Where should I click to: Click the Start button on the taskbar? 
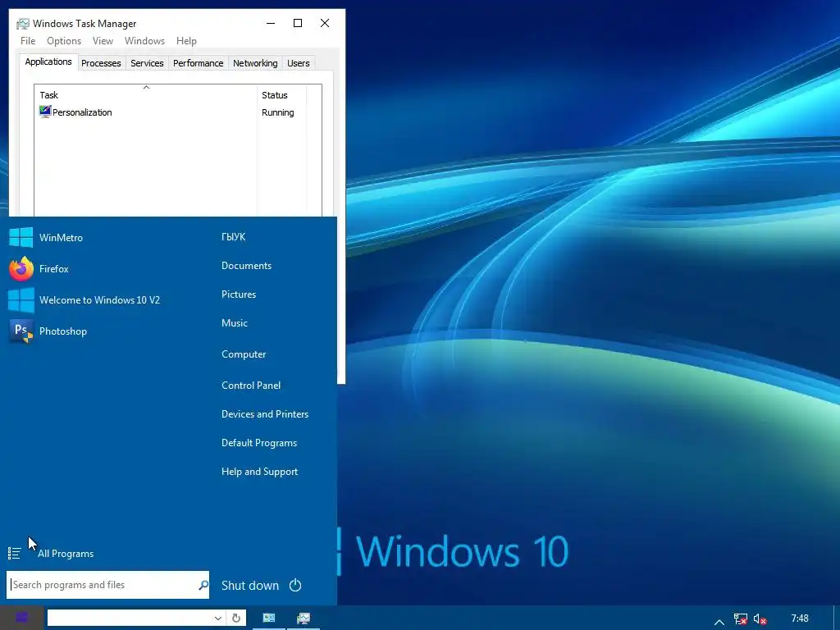point(22,618)
